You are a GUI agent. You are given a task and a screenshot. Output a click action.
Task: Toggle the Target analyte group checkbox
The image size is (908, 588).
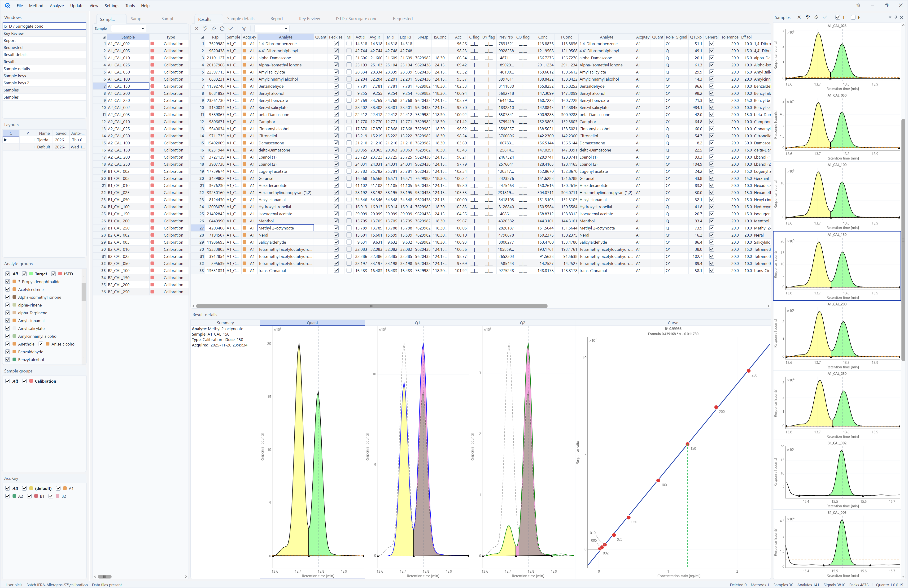(x=24, y=274)
